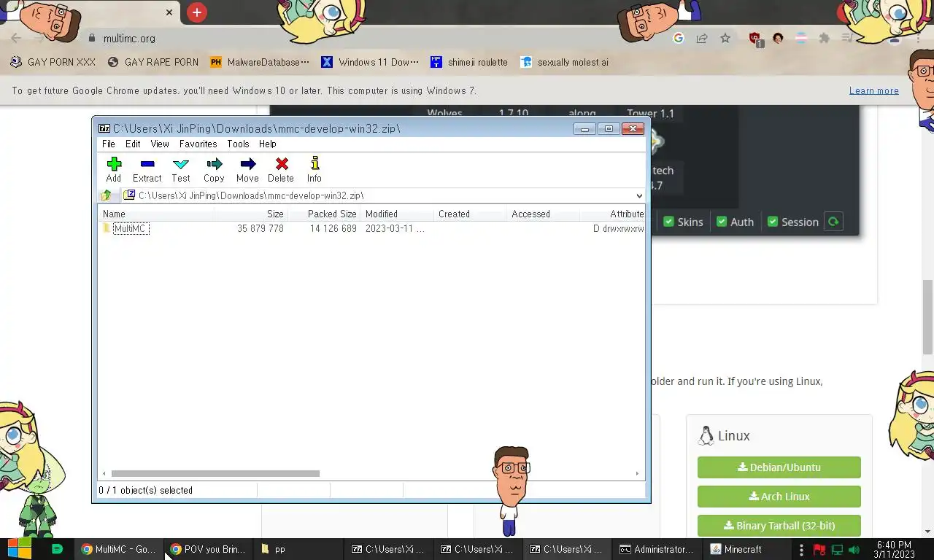Expand the 7-Zip address path dropdown
Image resolution: width=934 pixels, height=560 pixels.
(x=639, y=195)
